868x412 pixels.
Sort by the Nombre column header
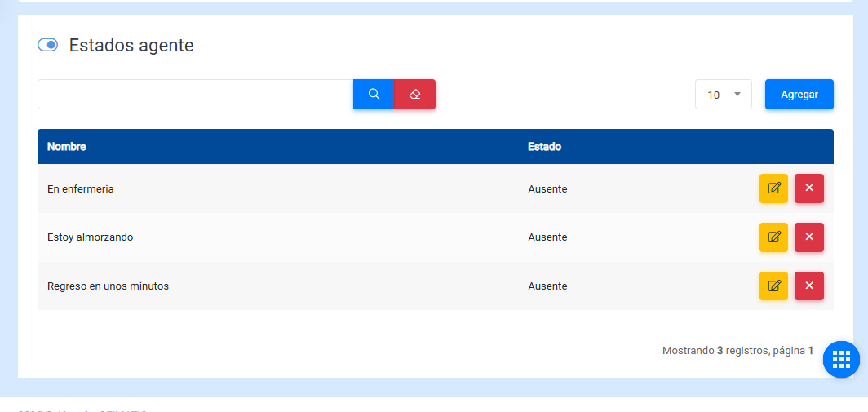click(x=67, y=147)
